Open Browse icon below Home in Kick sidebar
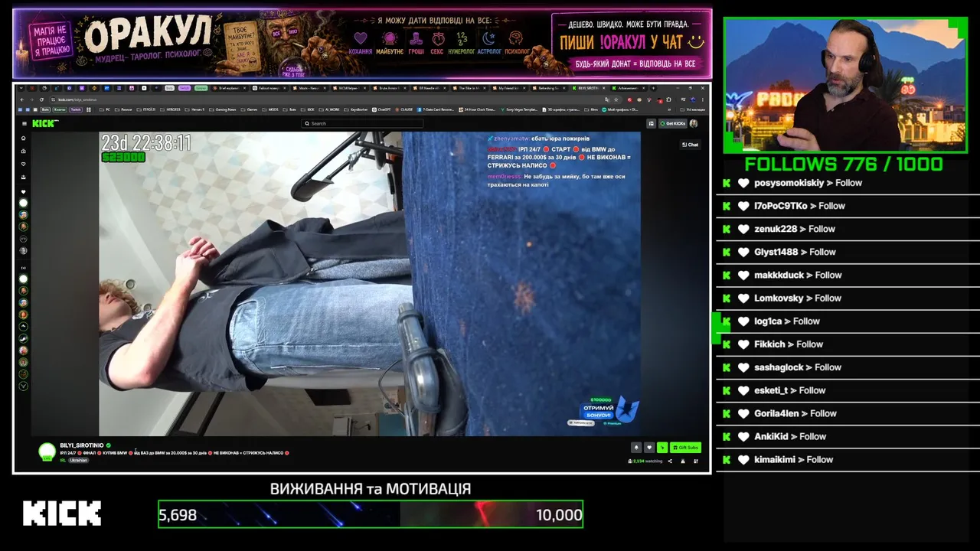Viewport: 980px width, 551px height. click(23, 151)
